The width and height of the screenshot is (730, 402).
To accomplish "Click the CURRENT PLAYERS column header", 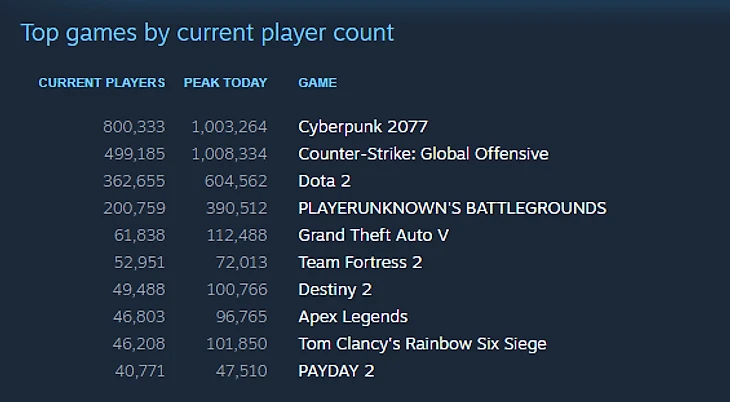I will [102, 83].
